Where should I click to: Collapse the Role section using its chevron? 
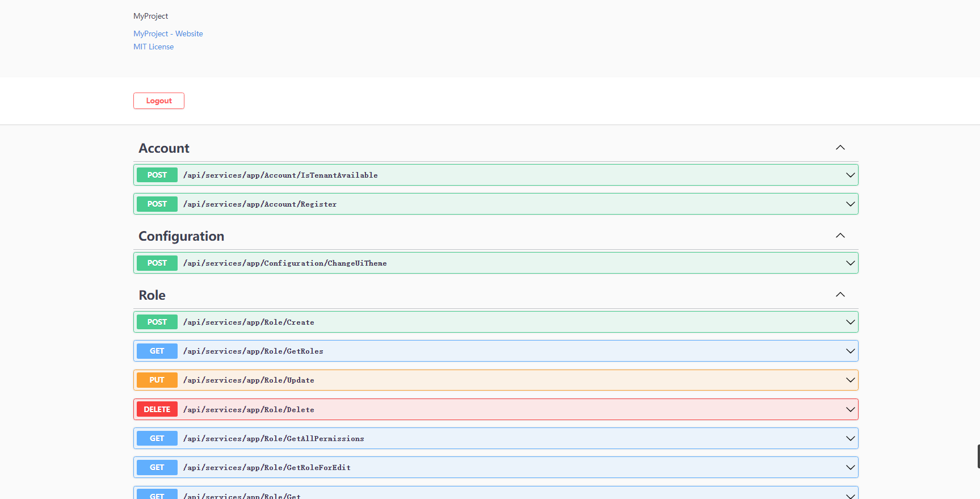840,295
